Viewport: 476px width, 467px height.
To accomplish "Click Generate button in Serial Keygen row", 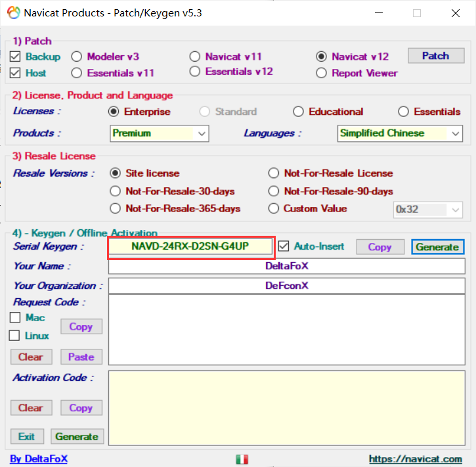I will pos(437,247).
